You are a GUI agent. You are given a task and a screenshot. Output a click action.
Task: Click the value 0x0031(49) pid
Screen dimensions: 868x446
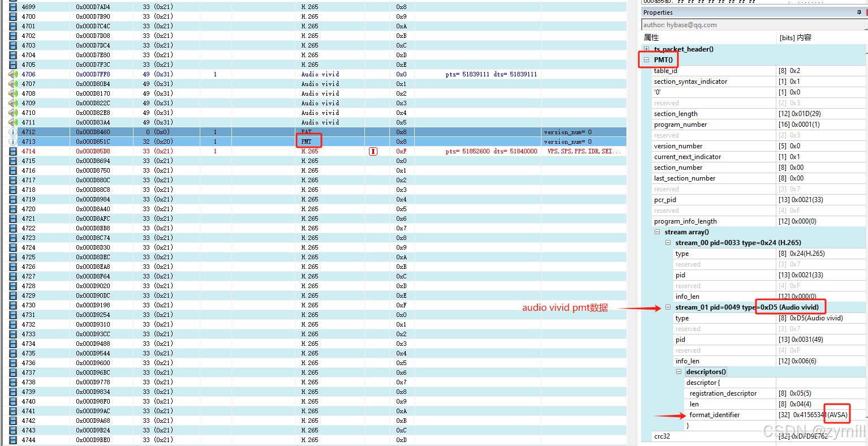coord(807,340)
